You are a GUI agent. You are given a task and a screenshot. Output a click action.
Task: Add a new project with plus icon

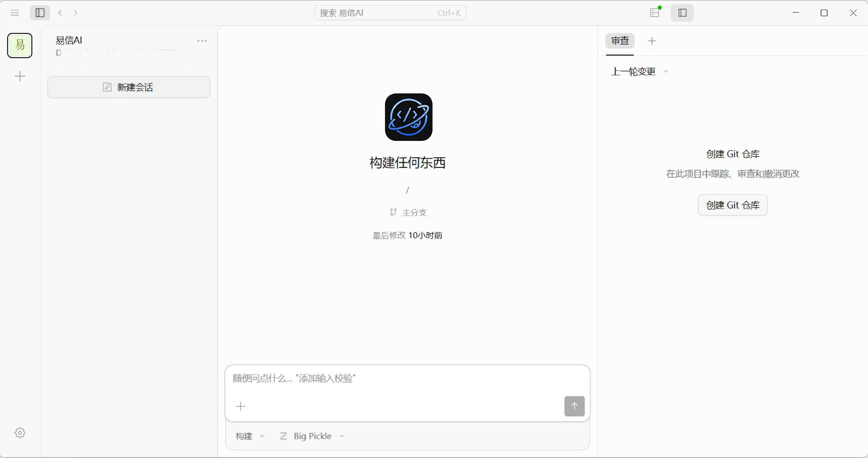(x=20, y=76)
